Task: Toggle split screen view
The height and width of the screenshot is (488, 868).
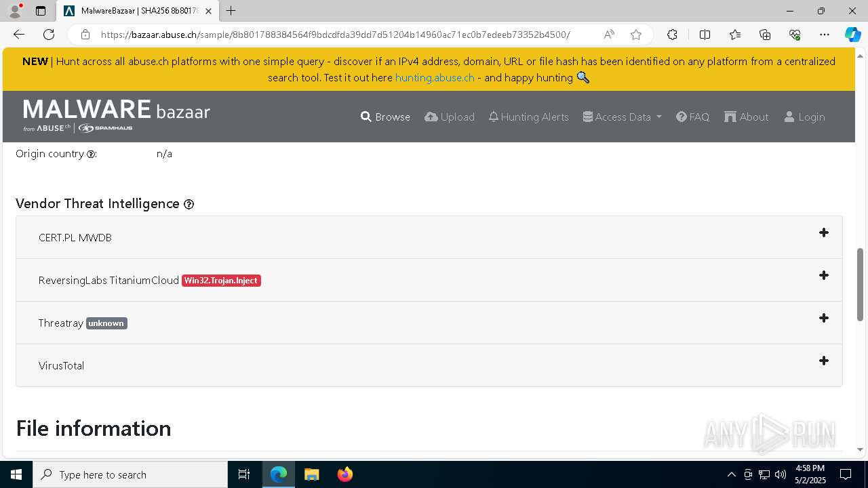Action: [705, 35]
